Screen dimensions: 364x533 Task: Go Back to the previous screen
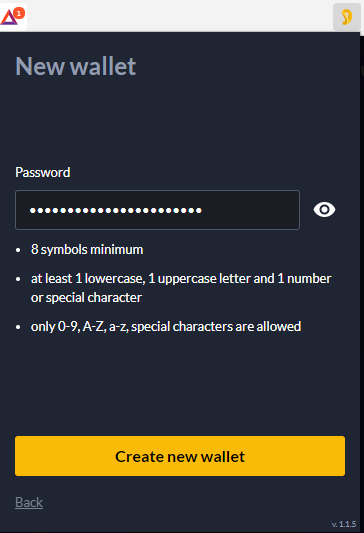coord(29,502)
